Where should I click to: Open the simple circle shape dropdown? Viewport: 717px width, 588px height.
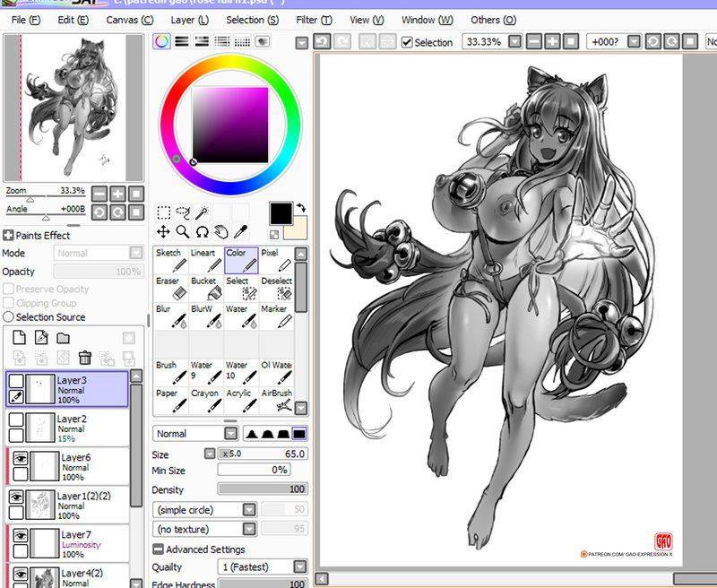coord(249,510)
